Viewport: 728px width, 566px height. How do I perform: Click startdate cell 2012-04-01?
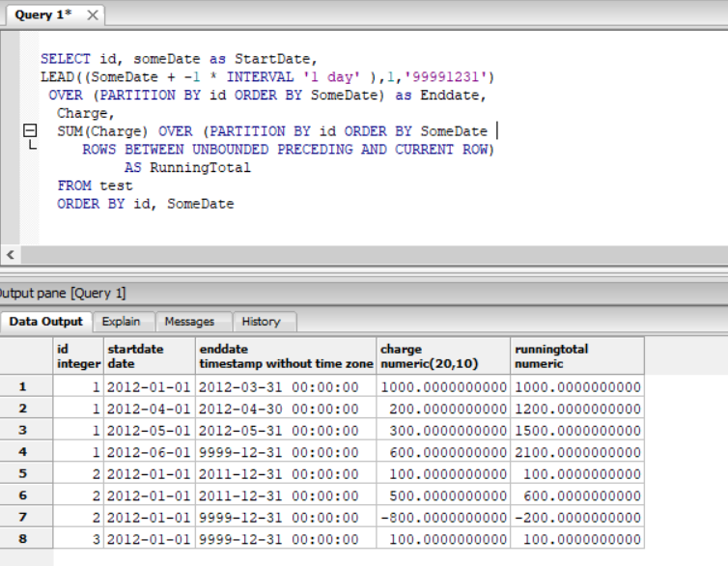click(x=150, y=409)
